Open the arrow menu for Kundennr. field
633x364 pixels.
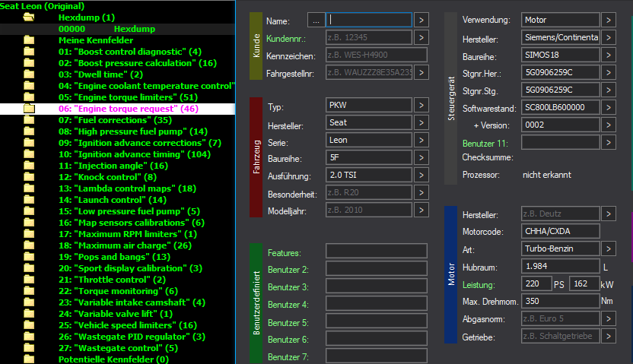coord(421,37)
